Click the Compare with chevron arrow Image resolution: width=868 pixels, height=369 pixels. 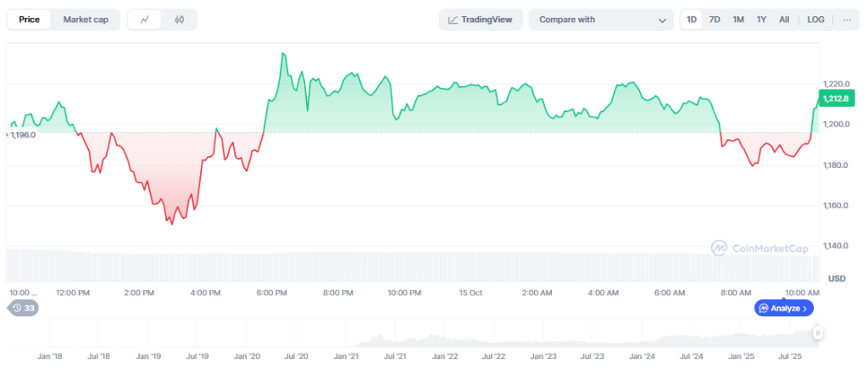pyautogui.click(x=662, y=20)
